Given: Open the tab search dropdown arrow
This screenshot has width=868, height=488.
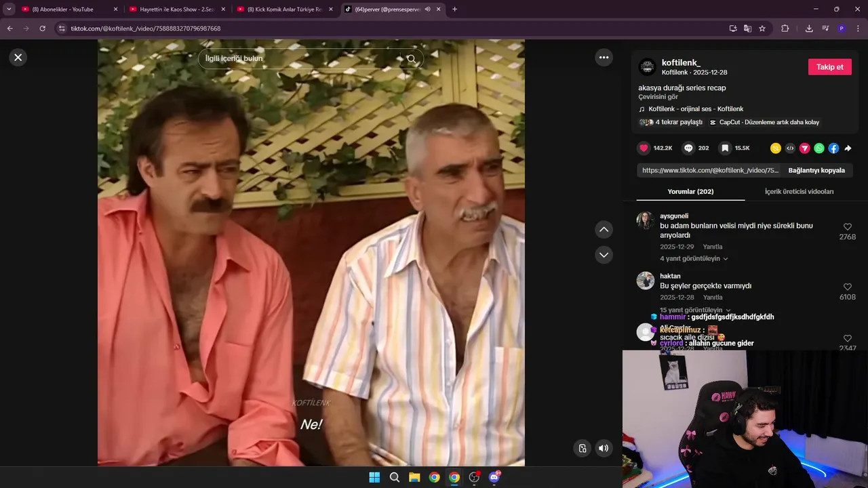Looking at the screenshot, I should click(x=9, y=9).
